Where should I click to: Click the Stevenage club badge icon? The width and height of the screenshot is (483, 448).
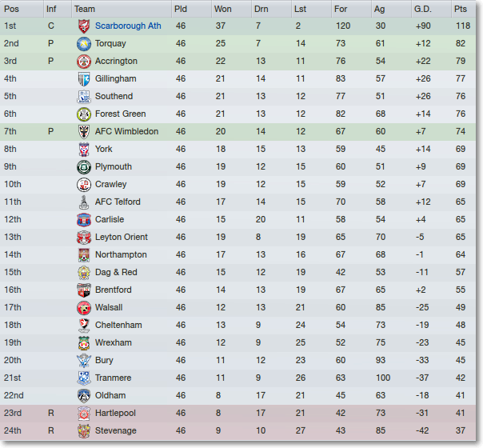tap(84, 430)
